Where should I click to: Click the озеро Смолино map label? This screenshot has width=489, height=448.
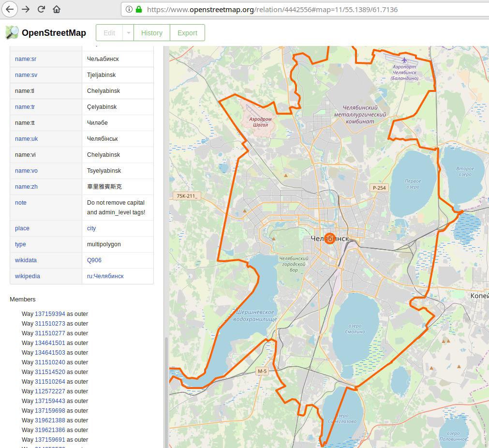click(355, 329)
